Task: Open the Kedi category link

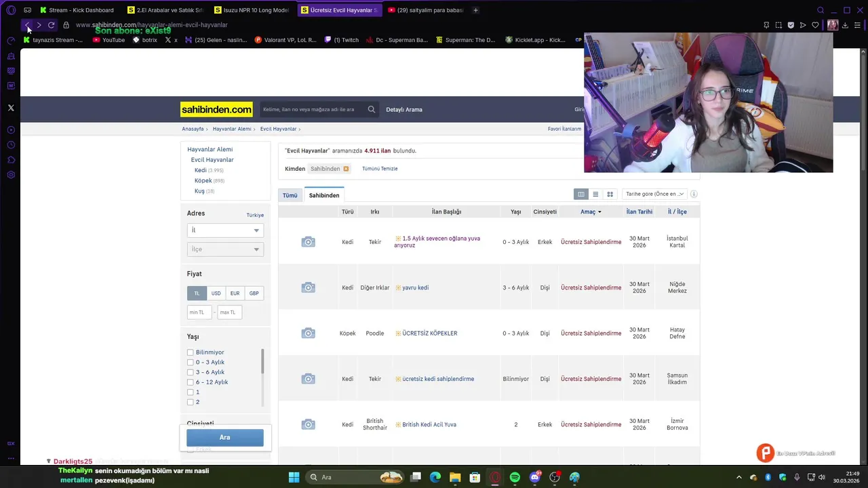Action: pos(200,171)
